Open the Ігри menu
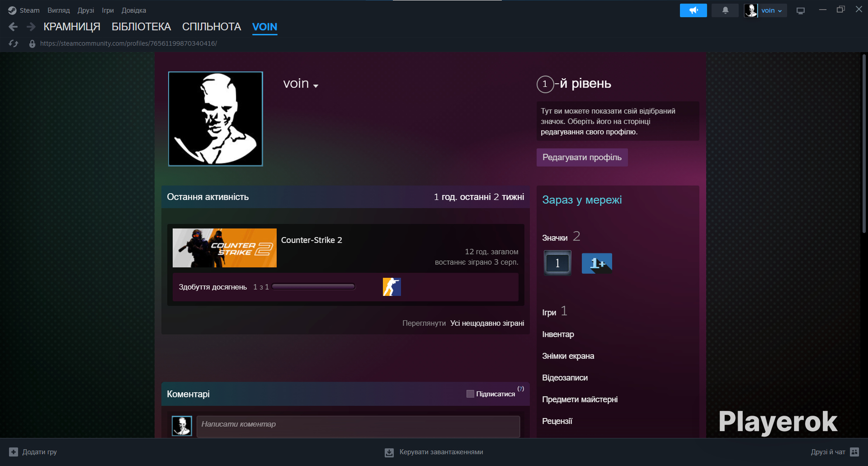The width and height of the screenshot is (868, 466). click(108, 10)
